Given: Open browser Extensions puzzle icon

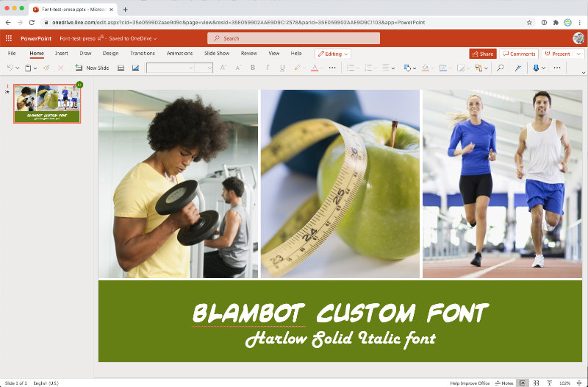Looking at the screenshot, I should (x=556, y=23).
